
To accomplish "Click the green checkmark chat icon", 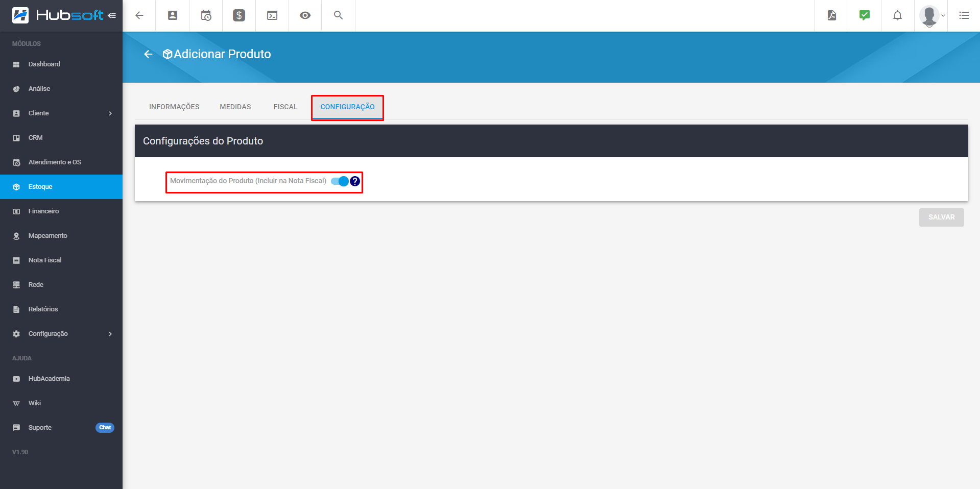I will [865, 15].
